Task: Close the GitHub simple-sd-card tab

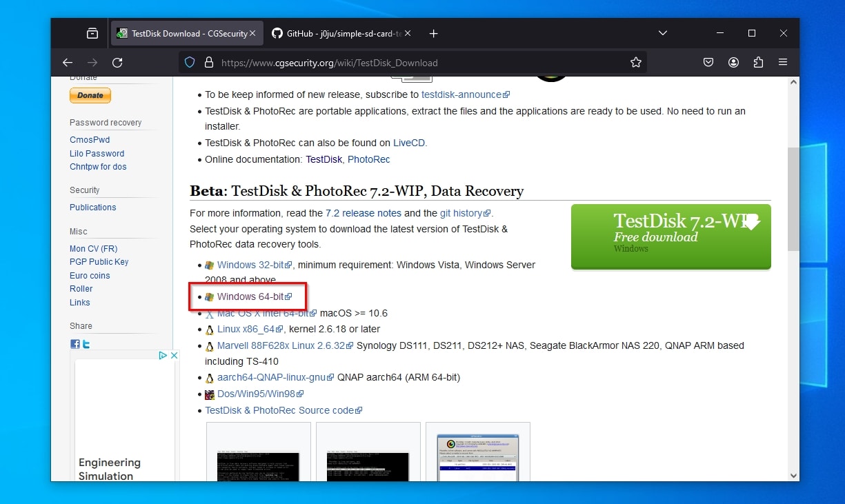Action: (408, 33)
